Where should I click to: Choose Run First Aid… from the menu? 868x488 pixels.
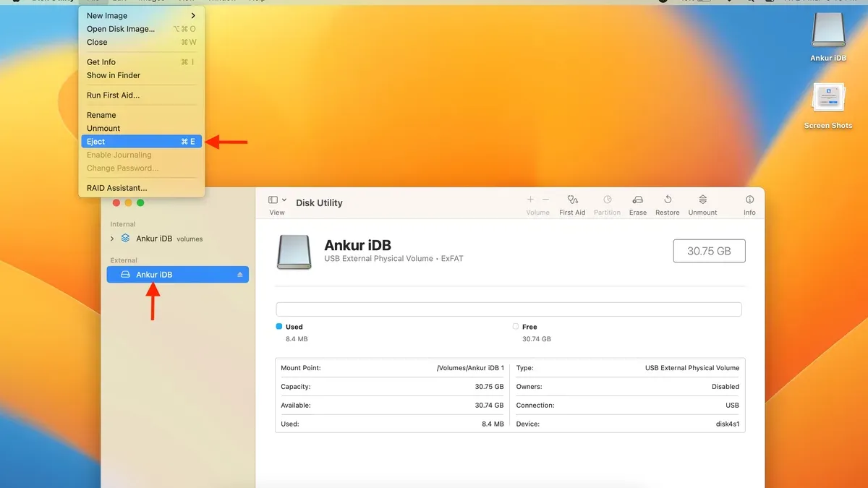142,95
